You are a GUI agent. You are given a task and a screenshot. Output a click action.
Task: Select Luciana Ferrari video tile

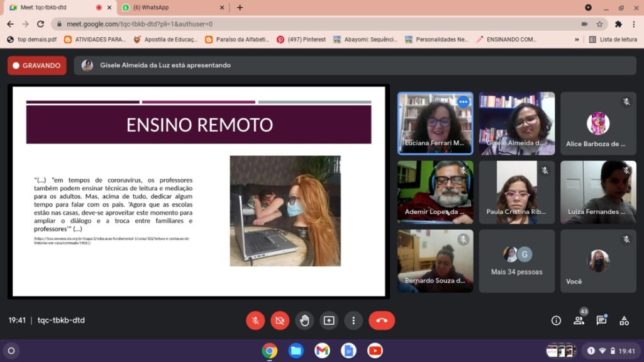[x=435, y=123]
